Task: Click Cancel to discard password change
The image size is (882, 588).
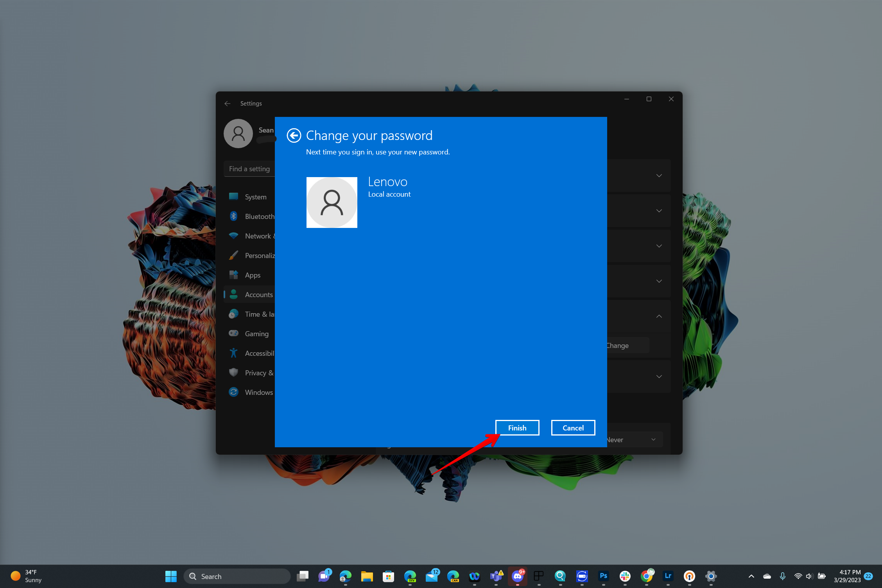Action: [572, 427]
